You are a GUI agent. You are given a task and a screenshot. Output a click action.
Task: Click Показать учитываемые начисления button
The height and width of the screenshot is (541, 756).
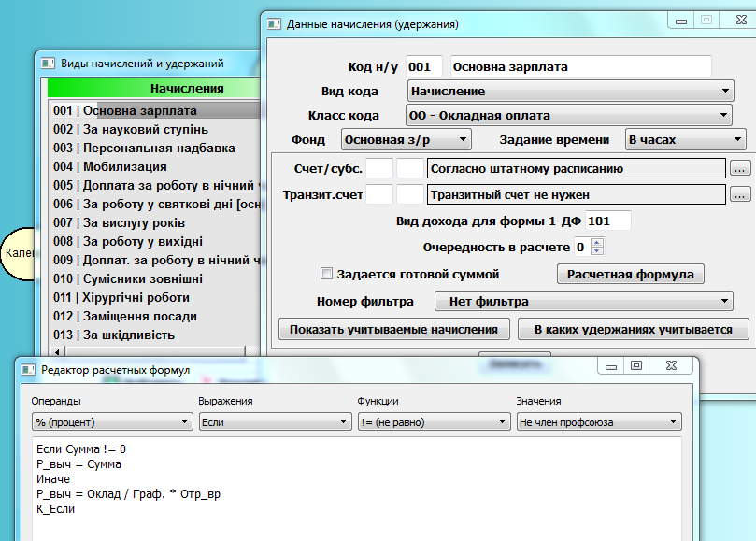tap(395, 330)
